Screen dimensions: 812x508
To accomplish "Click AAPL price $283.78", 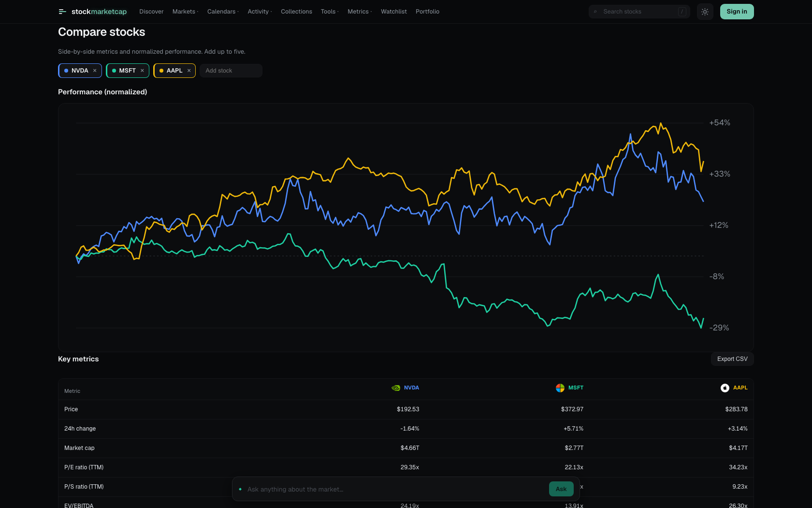I will pos(736,409).
